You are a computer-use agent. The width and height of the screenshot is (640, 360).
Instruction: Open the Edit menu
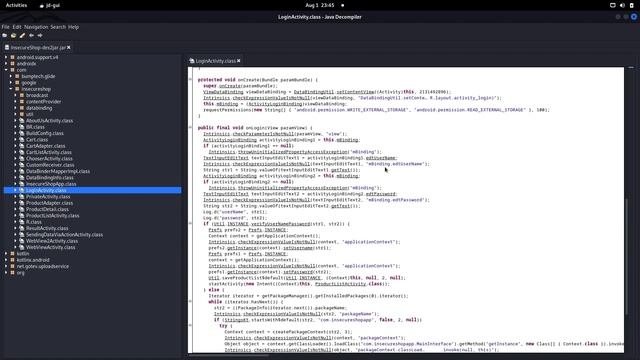(x=17, y=27)
